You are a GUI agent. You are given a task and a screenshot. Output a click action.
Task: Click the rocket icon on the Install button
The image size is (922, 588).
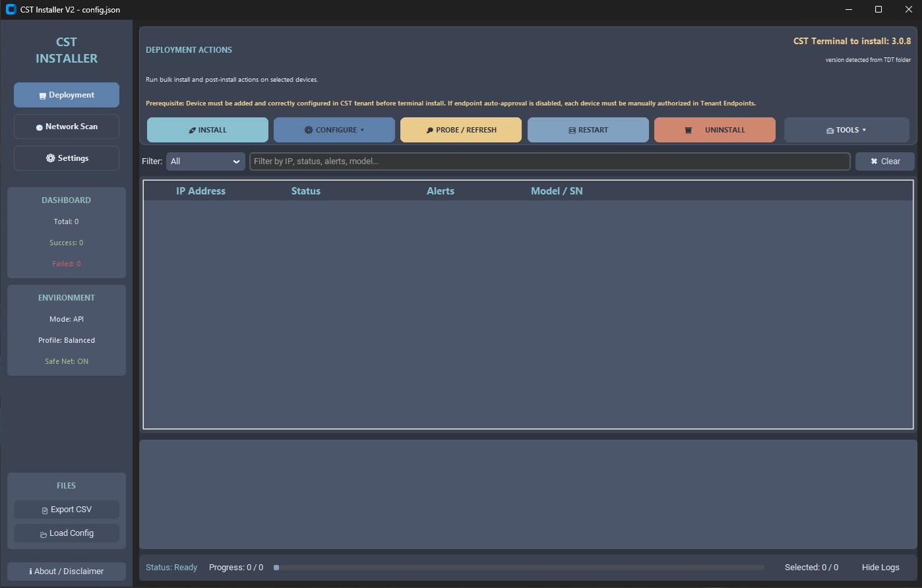tap(193, 131)
